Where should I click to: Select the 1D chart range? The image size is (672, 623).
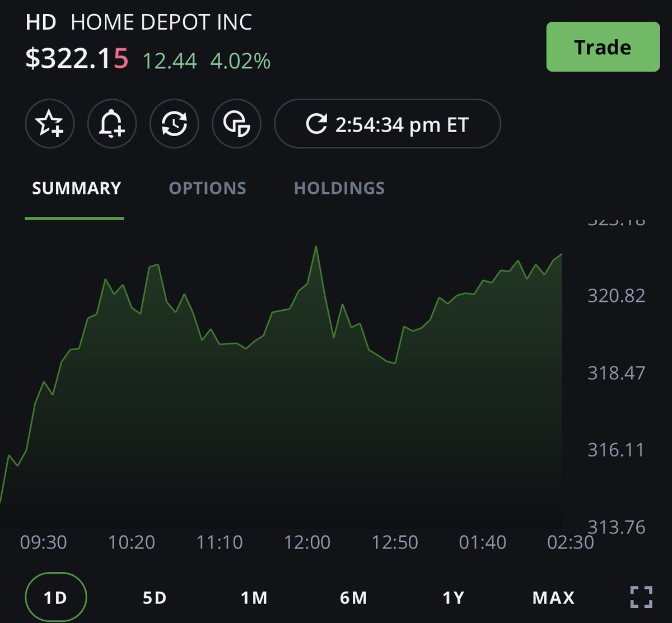[55, 598]
